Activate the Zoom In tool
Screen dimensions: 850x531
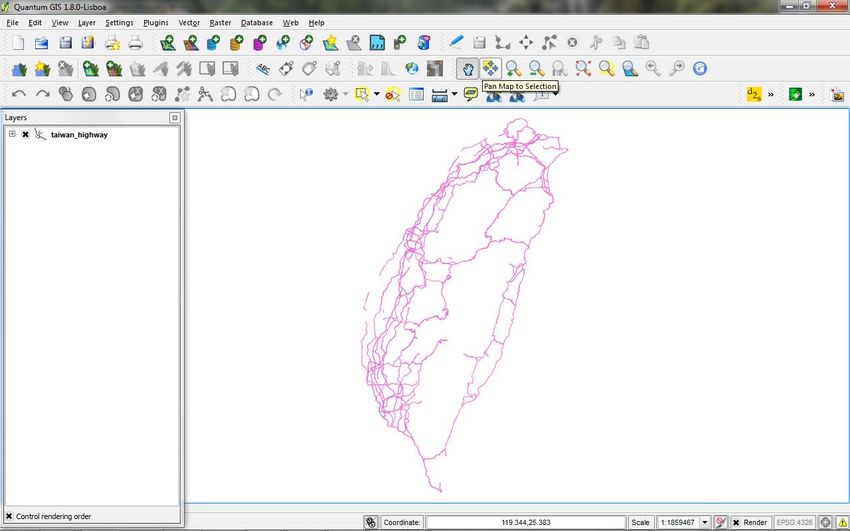click(513, 68)
